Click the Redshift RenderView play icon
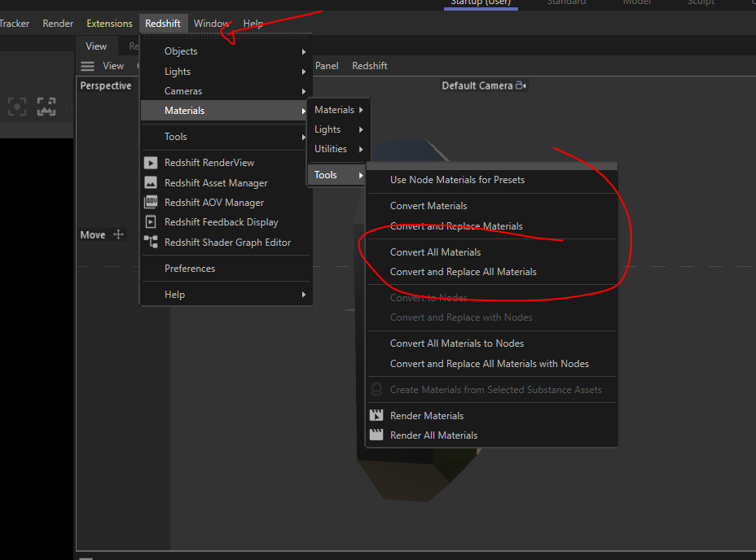756x560 pixels. click(x=151, y=163)
